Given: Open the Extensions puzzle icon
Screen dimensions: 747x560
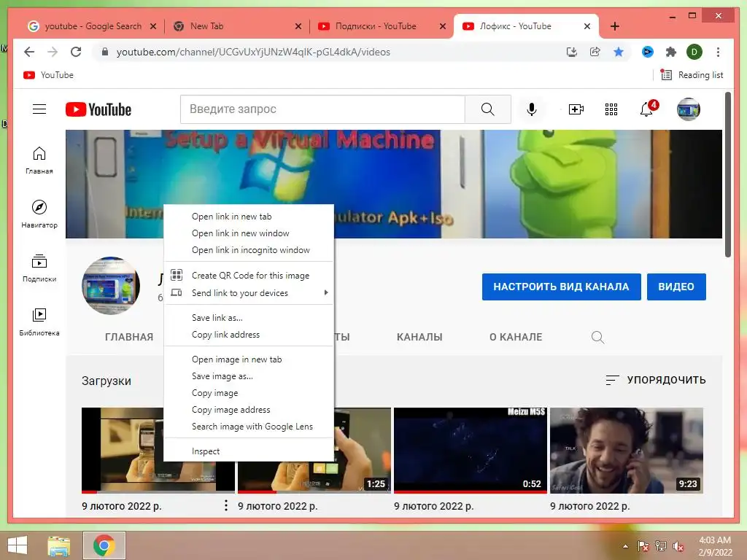Looking at the screenshot, I should click(671, 52).
